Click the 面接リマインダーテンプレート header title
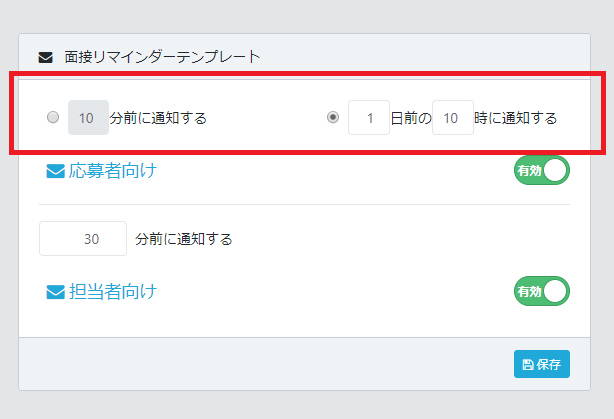 [x=162, y=57]
